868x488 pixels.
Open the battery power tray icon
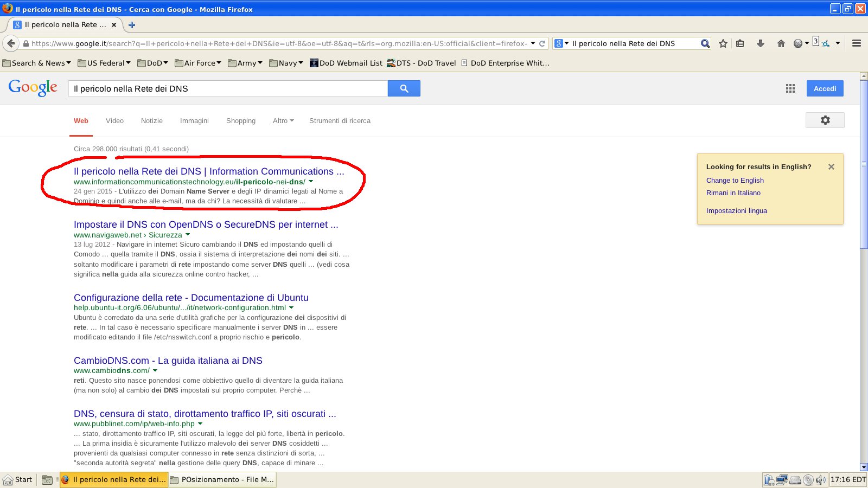point(769,479)
